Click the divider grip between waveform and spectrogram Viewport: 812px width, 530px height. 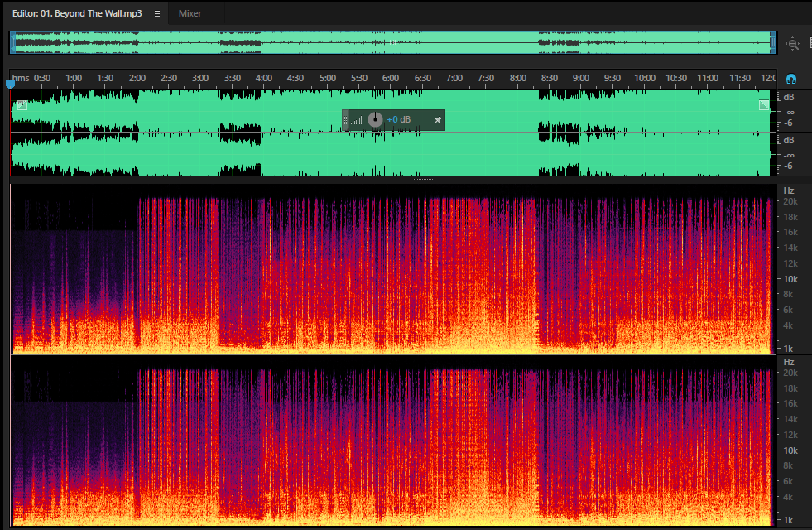(423, 180)
